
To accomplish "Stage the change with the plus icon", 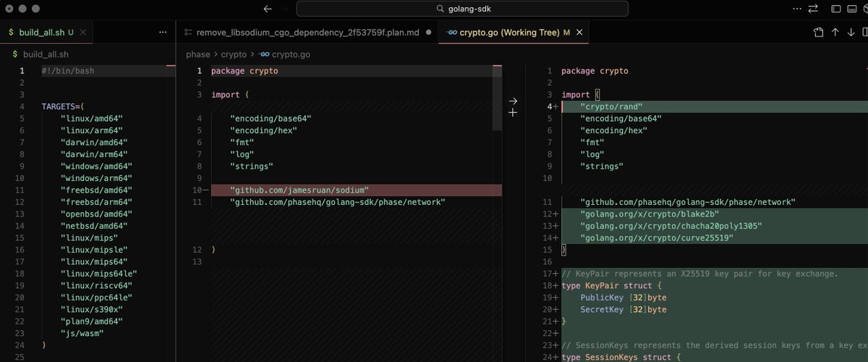I will pyautogui.click(x=513, y=113).
